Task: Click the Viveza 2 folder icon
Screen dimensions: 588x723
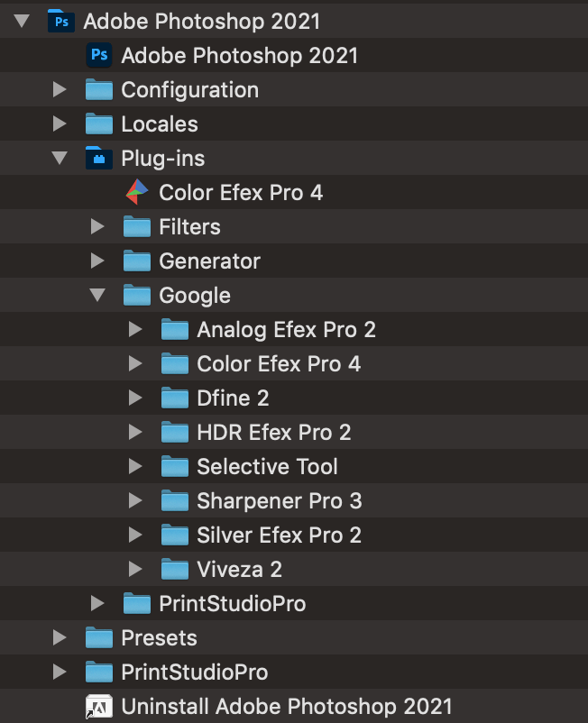Action: click(175, 570)
